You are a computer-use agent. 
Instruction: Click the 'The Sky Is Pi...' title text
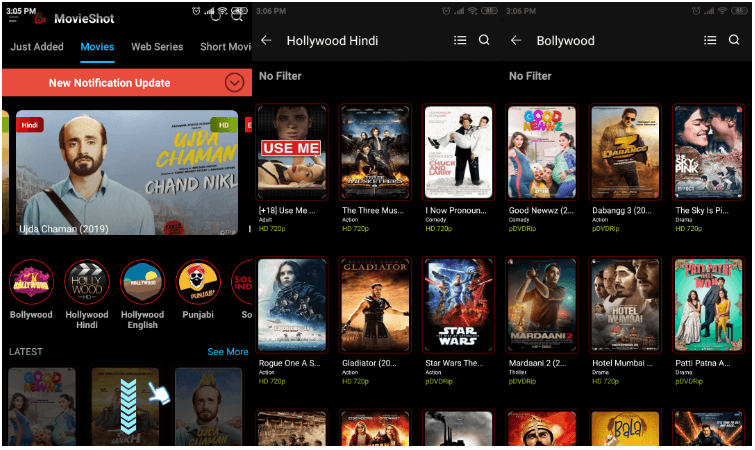(x=702, y=210)
